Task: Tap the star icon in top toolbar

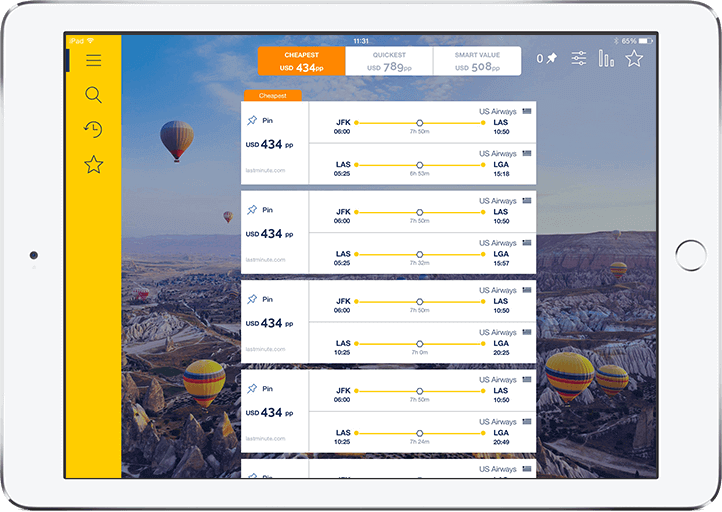Action: [634, 58]
